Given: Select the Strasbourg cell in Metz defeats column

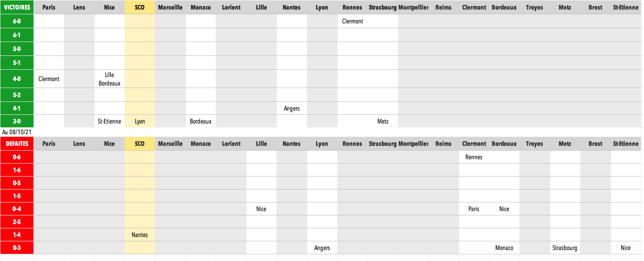Looking at the screenshot, I should pos(565,248).
